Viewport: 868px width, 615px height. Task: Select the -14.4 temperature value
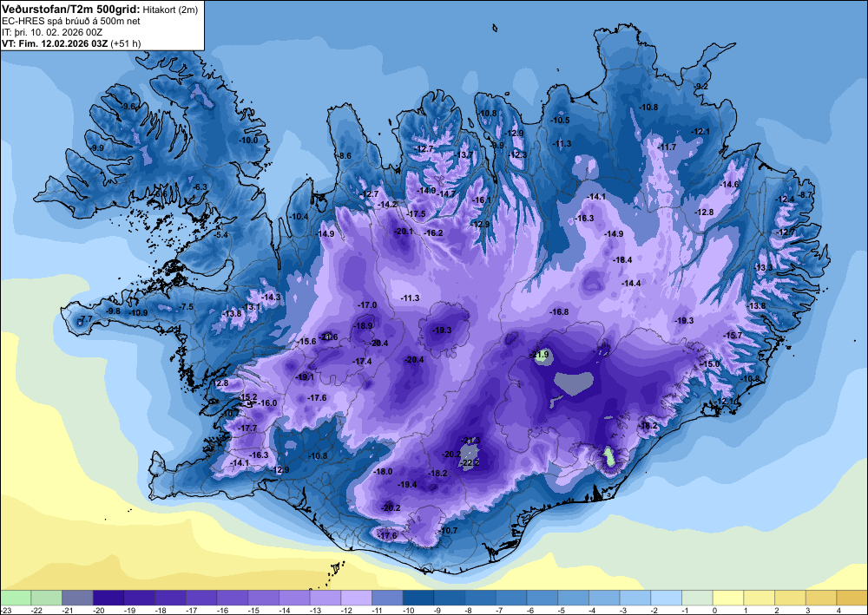631,283
